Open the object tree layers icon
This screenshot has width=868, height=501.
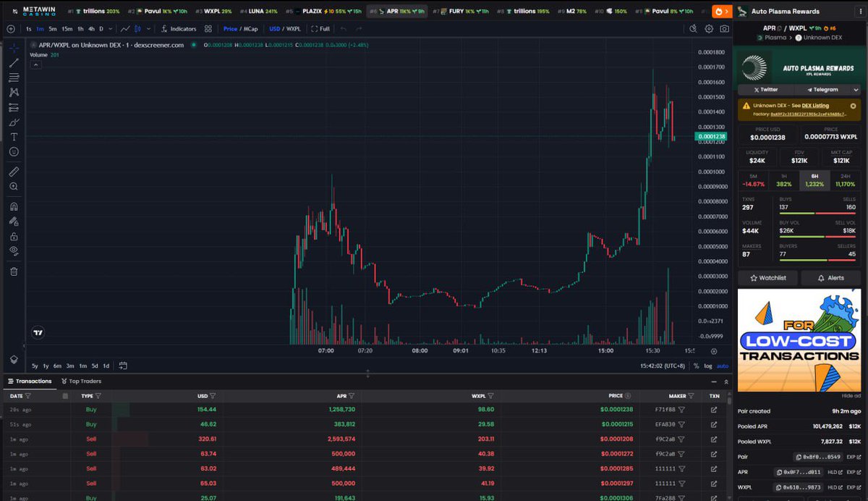coord(14,359)
